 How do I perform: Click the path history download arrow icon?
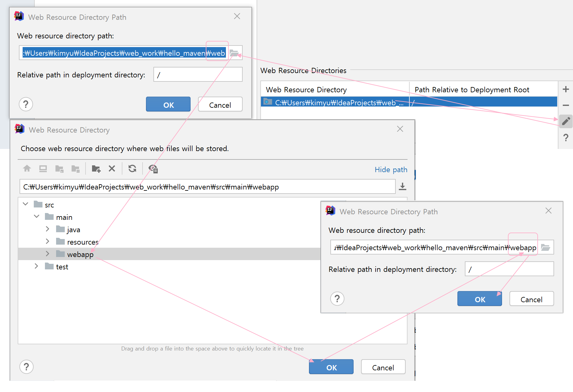(x=403, y=186)
